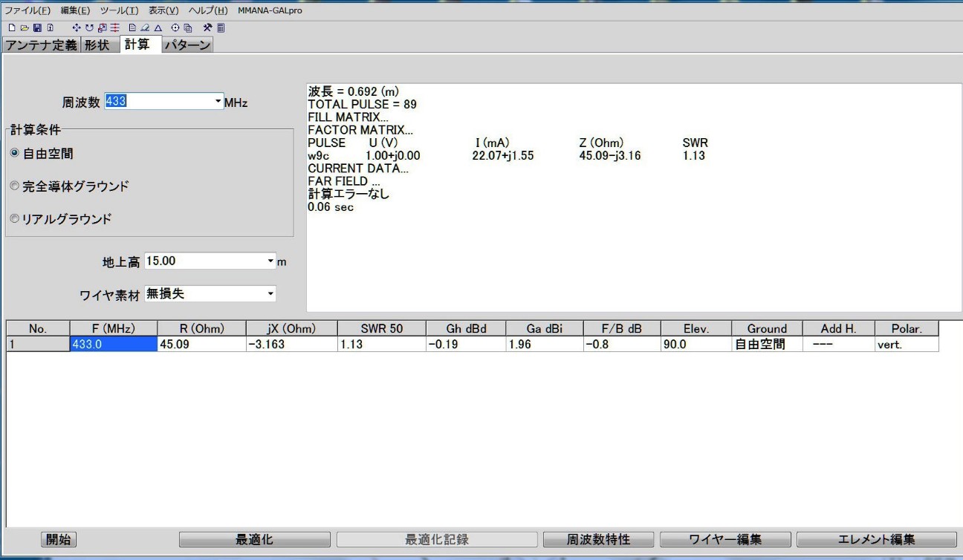The height and width of the screenshot is (560, 963).
Task: Click the triangle toolbar icon
Action: [x=158, y=28]
